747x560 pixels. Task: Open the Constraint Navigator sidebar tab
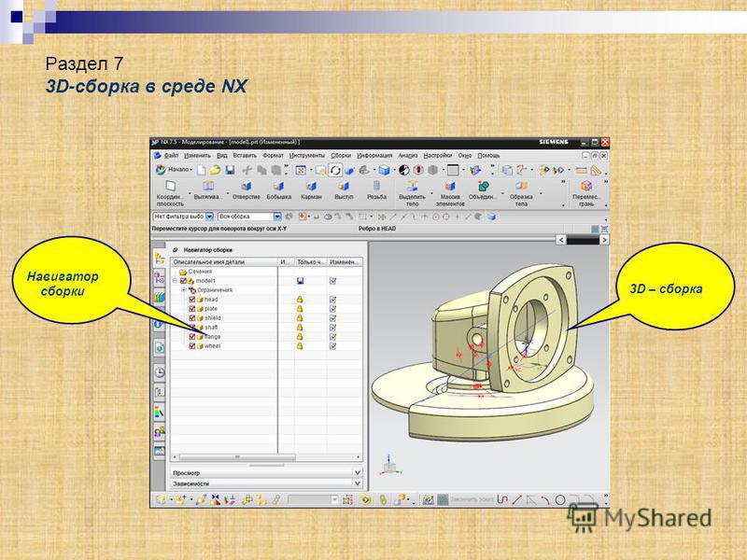point(159,278)
